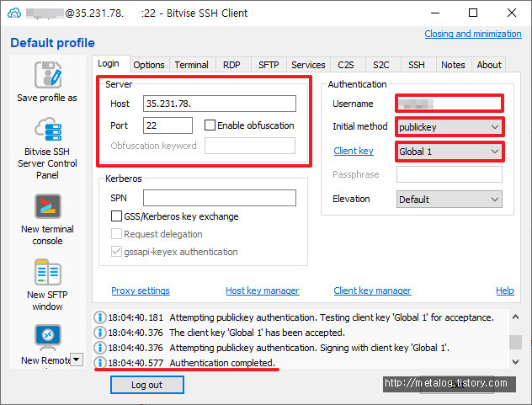
Task: Click info icon of key accepted log entry
Action: point(99,333)
